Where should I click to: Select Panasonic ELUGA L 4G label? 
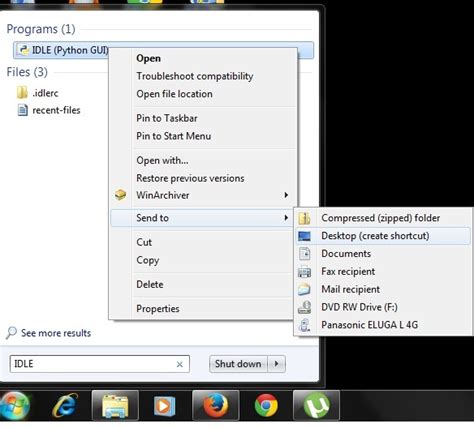pos(369,325)
